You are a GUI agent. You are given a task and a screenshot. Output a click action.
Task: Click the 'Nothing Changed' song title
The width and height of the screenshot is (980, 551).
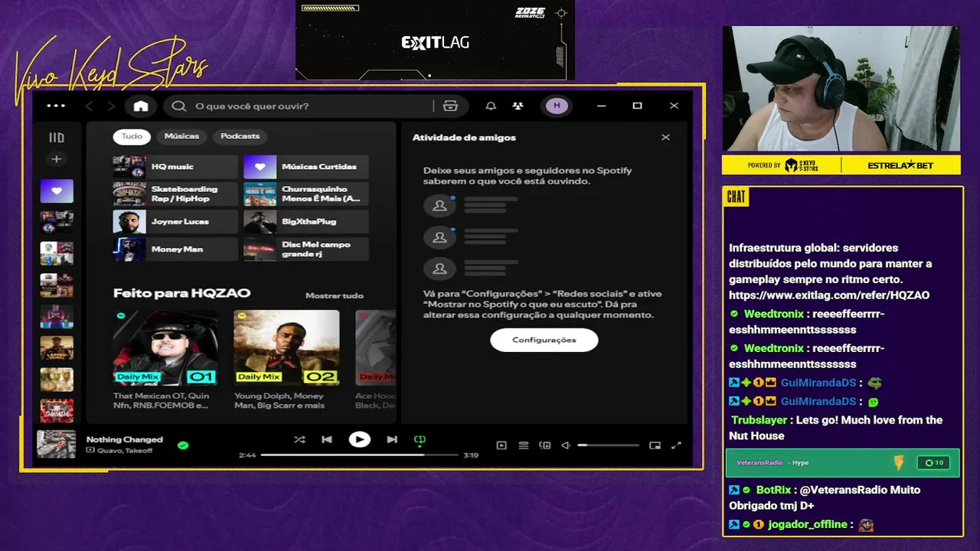tap(125, 439)
